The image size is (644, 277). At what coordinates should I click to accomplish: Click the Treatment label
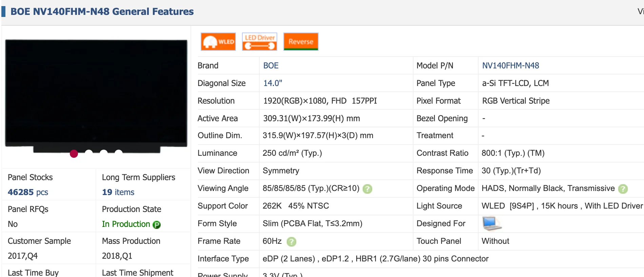tap(435, 135)
